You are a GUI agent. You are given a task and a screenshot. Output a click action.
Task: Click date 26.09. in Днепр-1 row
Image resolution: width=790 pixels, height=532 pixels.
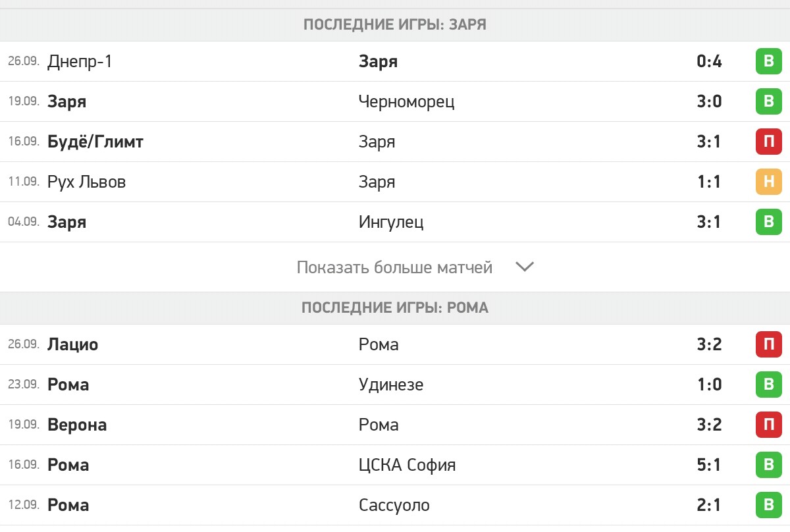pos(24,61)
